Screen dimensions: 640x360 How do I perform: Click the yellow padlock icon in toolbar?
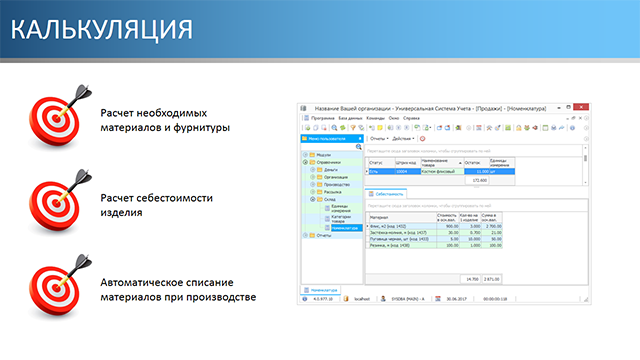[518, 128]
